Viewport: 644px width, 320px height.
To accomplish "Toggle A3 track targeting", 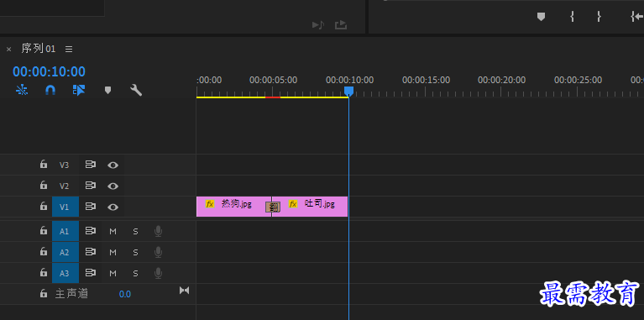I will coord(65,273).
